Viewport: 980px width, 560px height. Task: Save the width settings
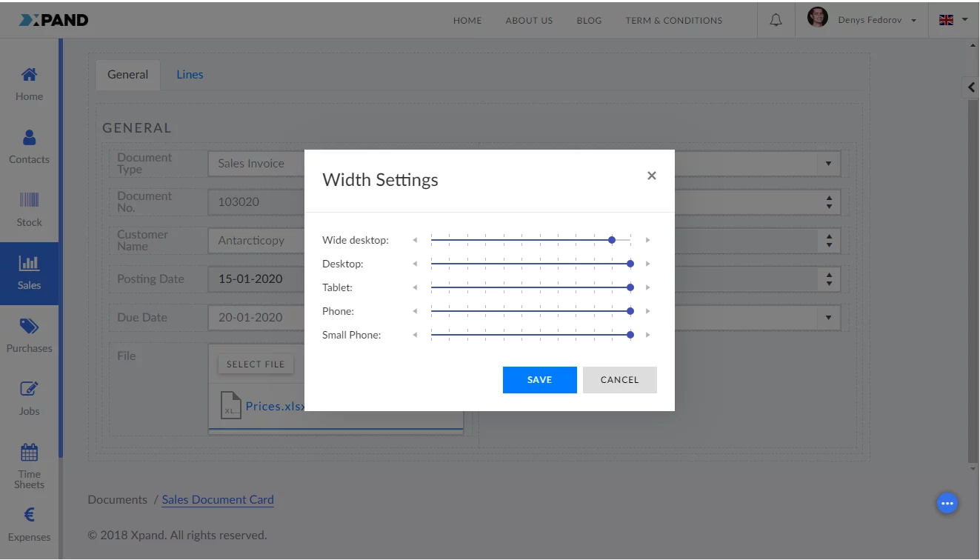pyautogui.click(x=539, y=380)
